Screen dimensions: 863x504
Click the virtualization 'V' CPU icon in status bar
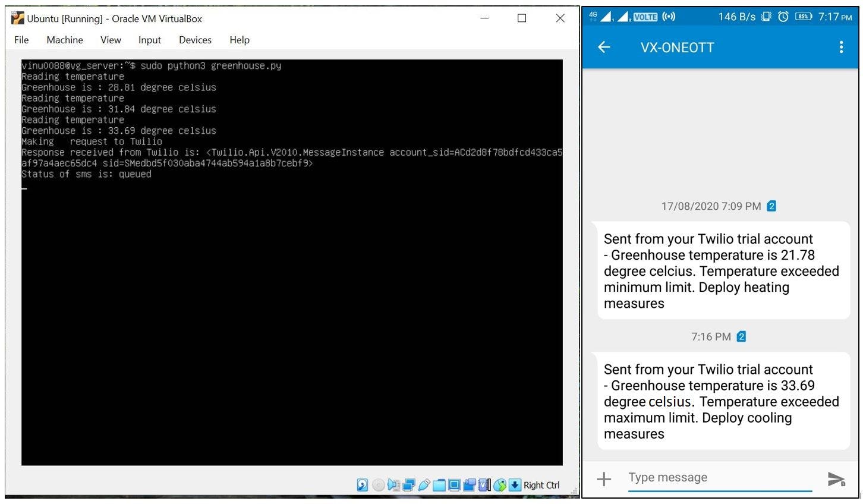(484, 485)
